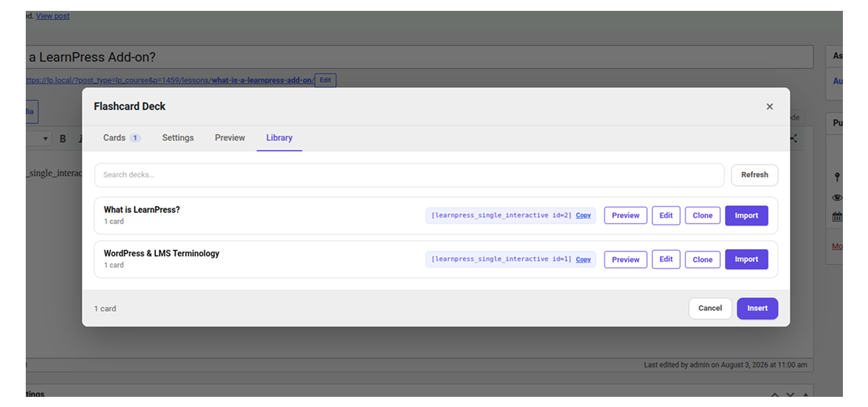Clone the What is LearnPress? deck

tap(703, 216)
